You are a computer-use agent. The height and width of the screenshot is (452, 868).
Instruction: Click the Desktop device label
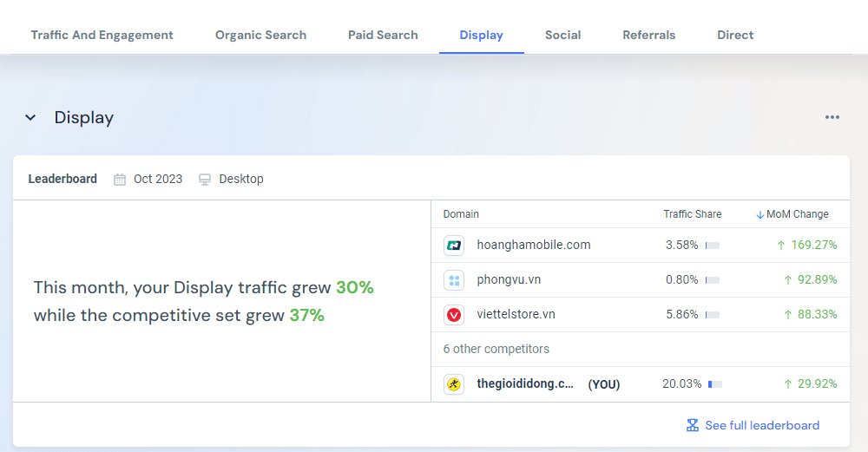tap(241, 180)
